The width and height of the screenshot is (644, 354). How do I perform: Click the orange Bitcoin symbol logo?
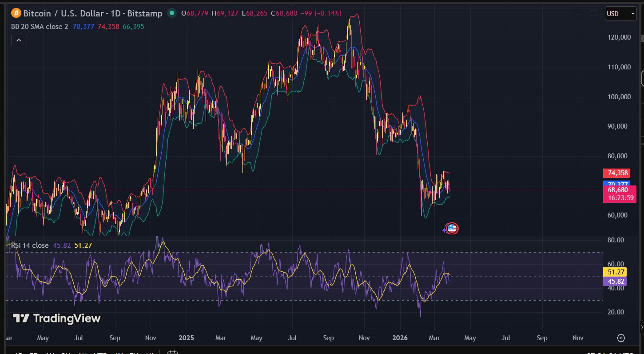point(16,13)
